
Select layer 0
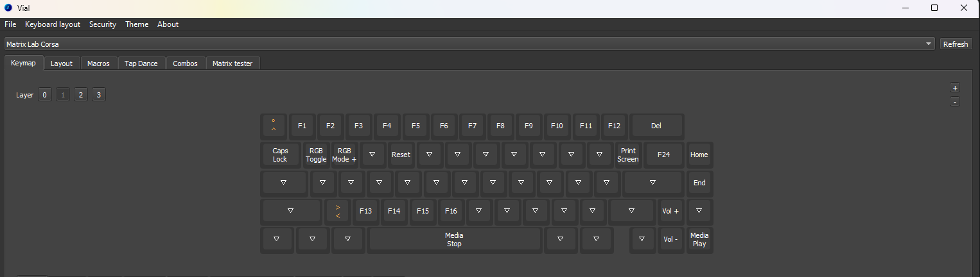(44, 95)
